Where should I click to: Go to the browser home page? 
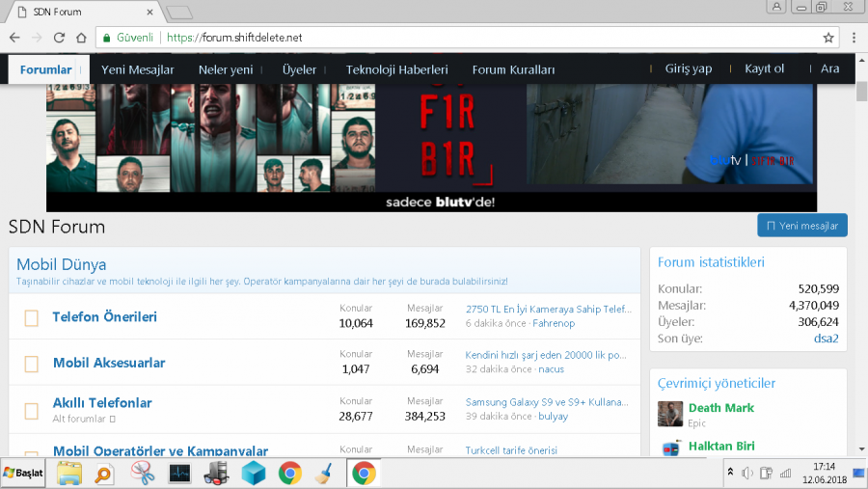tap(81, 38)
